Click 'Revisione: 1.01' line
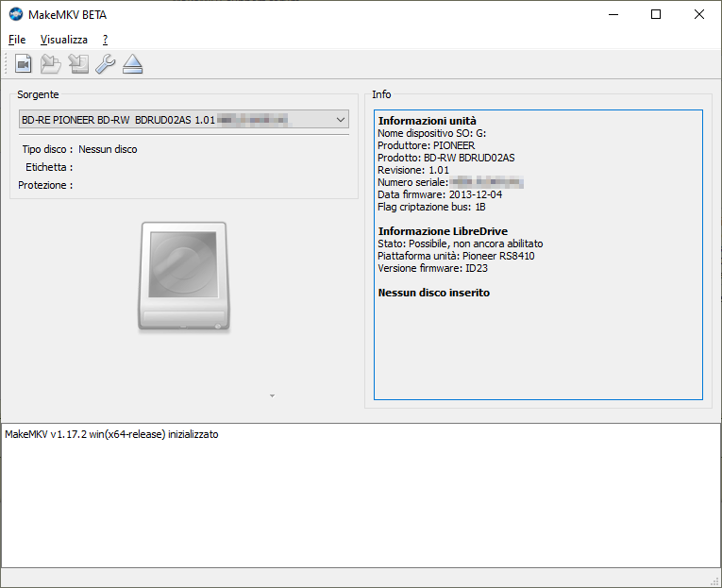 click(x=413, y=170)
